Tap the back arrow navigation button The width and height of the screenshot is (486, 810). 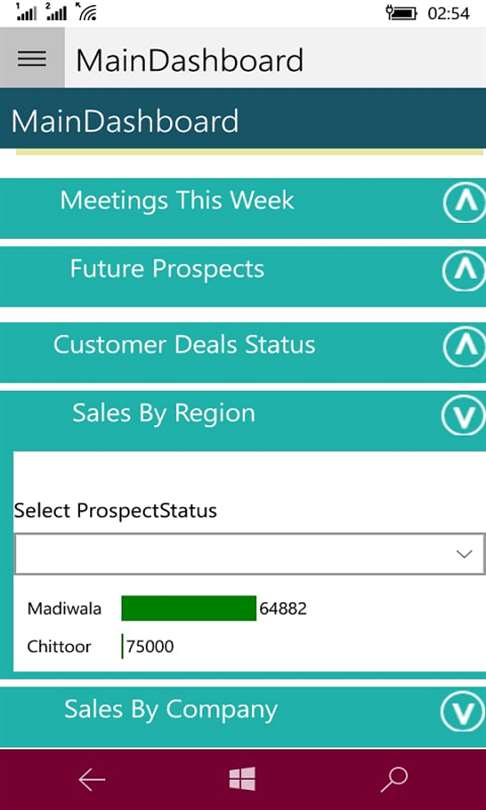(x=92, y=779)
